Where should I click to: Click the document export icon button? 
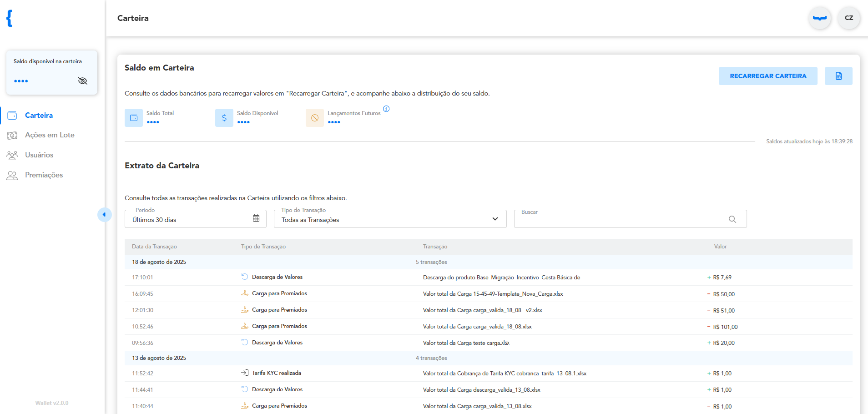coord(838,76)
